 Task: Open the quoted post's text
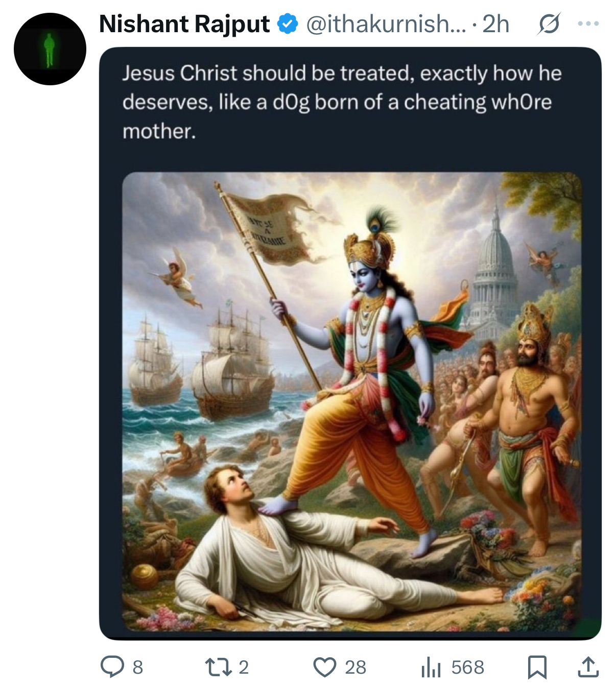coord(342,102)
